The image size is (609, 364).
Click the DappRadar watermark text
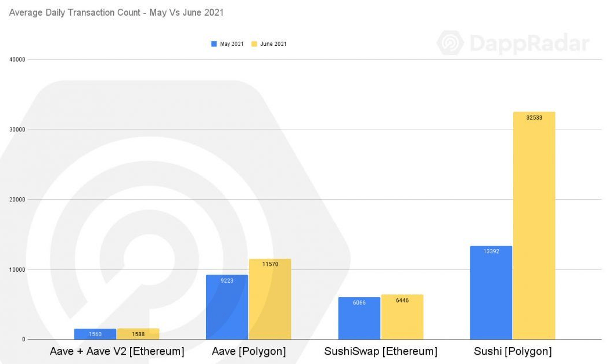click(529, 44)
